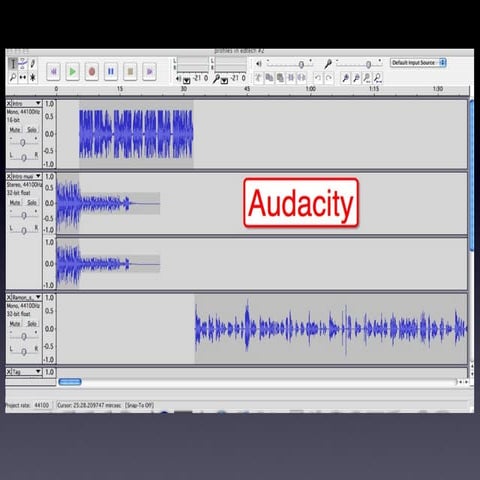
Task: Select the Zoom magnifier tool
Action: (13, 77)
